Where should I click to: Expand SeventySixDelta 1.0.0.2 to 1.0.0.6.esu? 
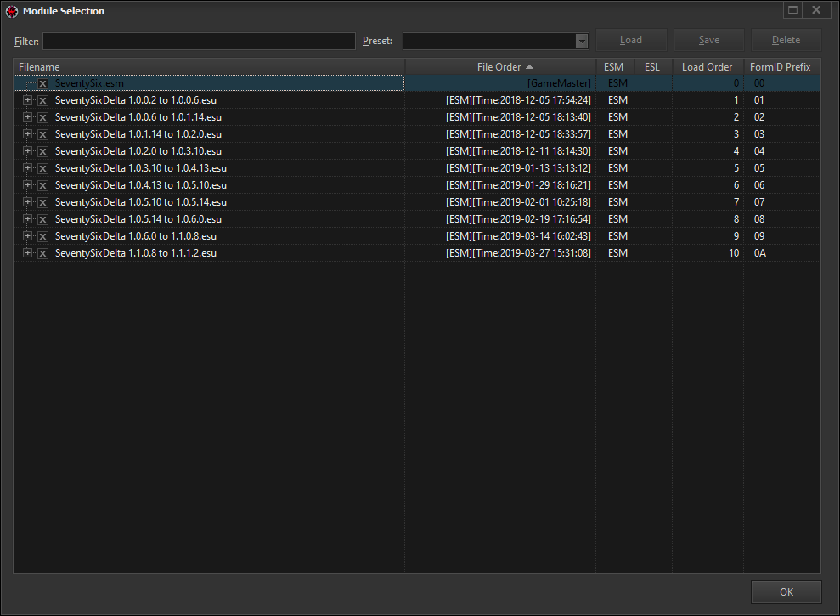coord(27,100)
